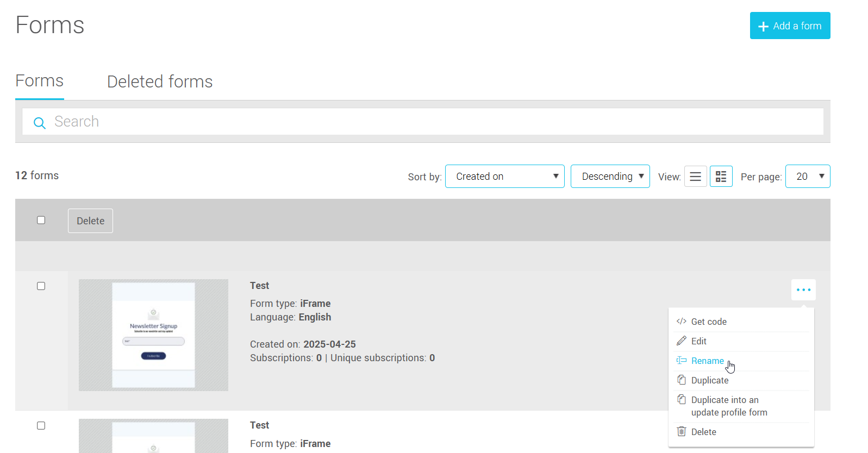Click the search magnifier icon
This screenshot has height=453, width=868.
(39, 123)
